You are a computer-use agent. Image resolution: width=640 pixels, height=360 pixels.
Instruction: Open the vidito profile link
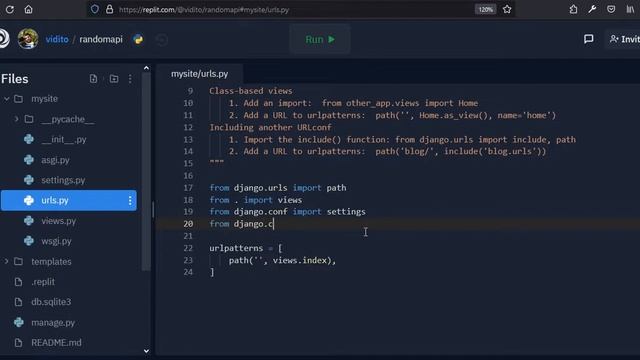point(57,39)
